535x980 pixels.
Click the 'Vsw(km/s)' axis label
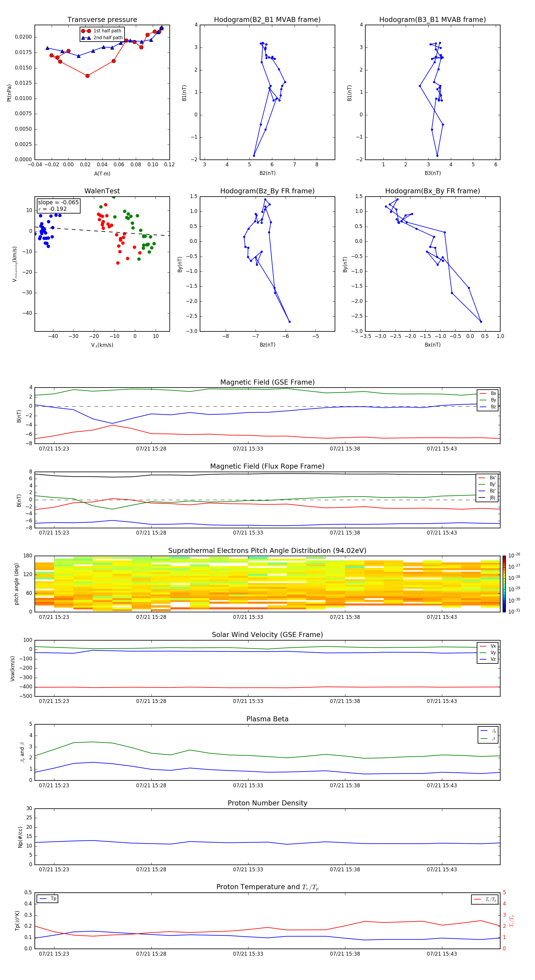click(12, 668)
